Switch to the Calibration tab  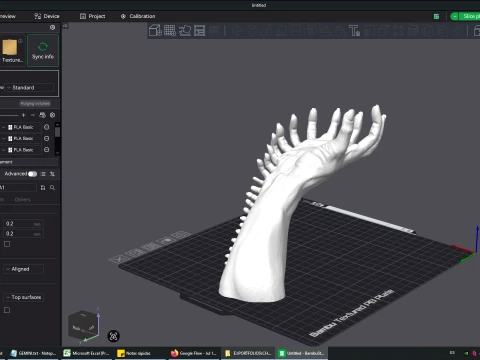point(138,16)
